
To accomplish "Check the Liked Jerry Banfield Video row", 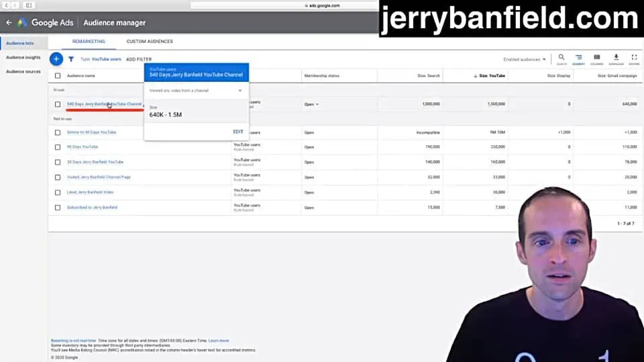I will click(58, 193).
